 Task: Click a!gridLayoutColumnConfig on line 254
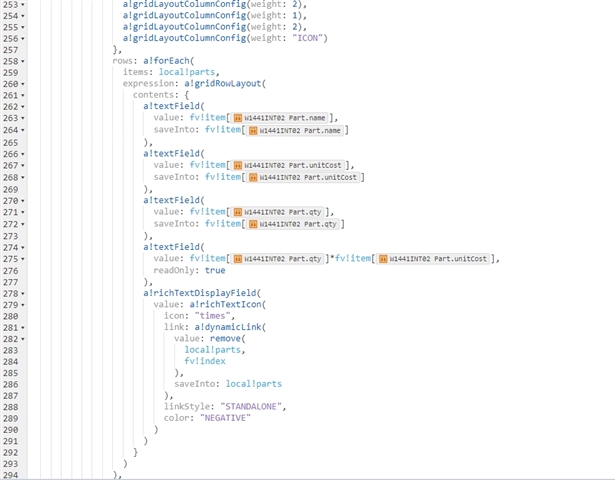tap(184, 15)
